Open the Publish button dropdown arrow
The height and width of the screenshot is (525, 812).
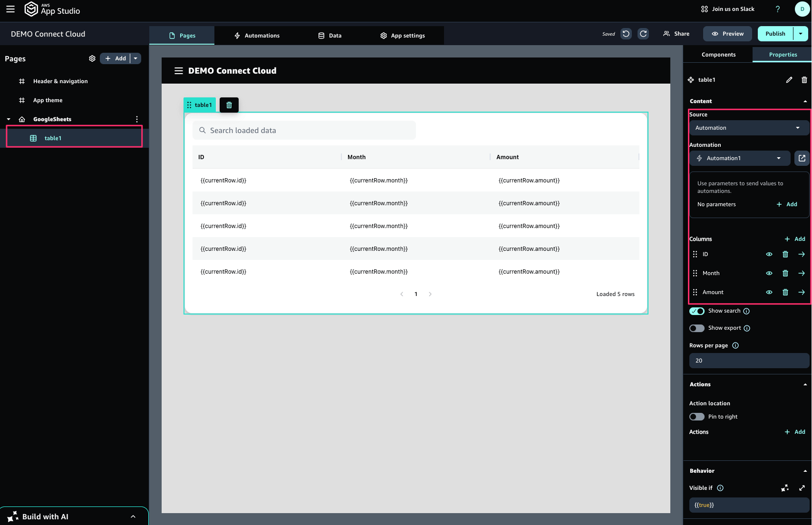pos(801,34)
